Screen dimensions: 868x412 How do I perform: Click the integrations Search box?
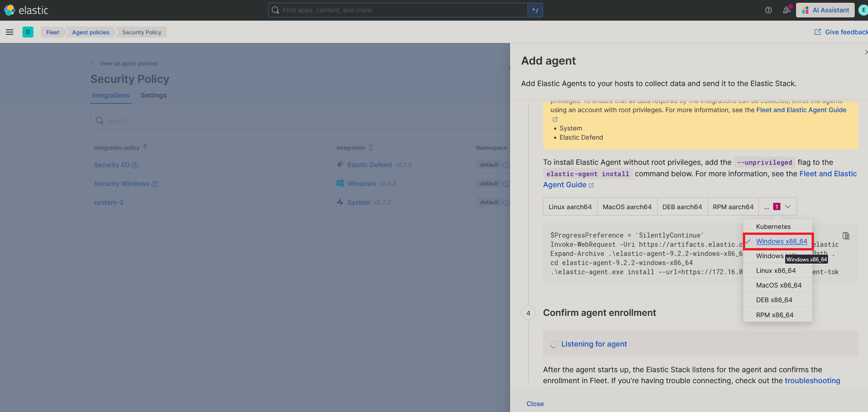tap(300, 120)
